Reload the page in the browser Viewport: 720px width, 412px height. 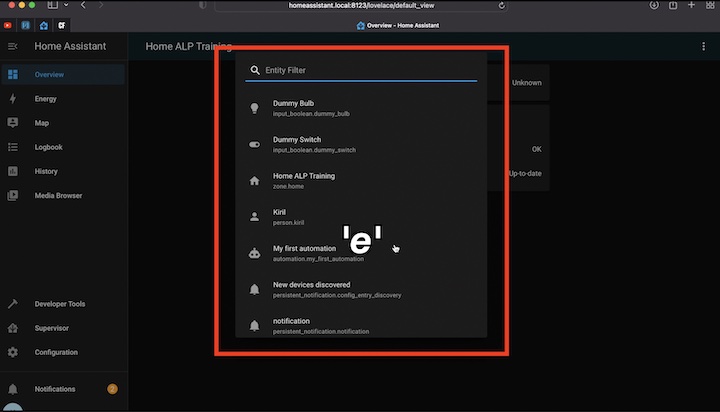[501, 6]
